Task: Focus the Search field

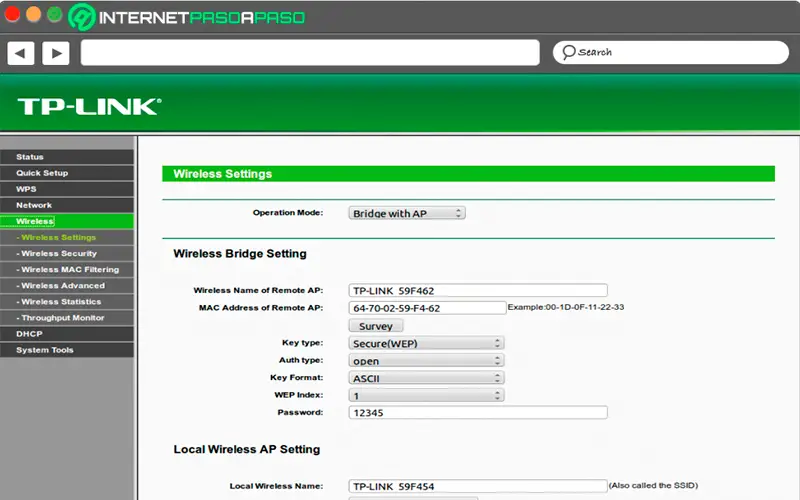Action: (670, 53)
